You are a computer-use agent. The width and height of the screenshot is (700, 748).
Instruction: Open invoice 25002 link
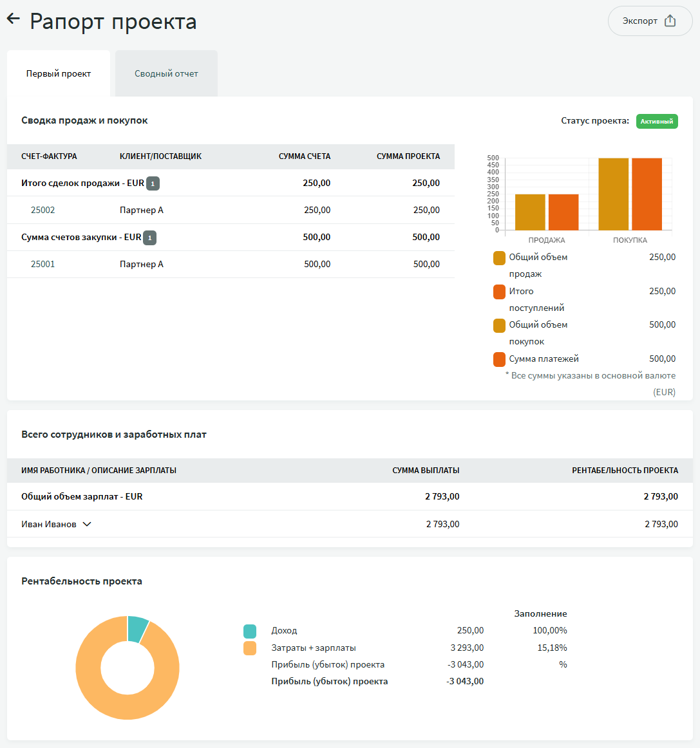pyautogui.click(x=43, y=210)
